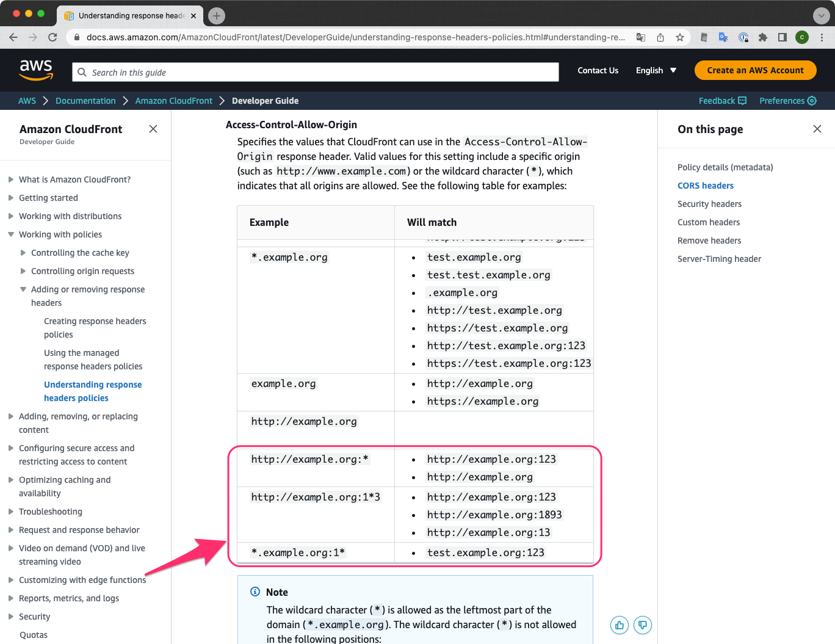Open the Google Translate extension icon

(x=723, y=37)
